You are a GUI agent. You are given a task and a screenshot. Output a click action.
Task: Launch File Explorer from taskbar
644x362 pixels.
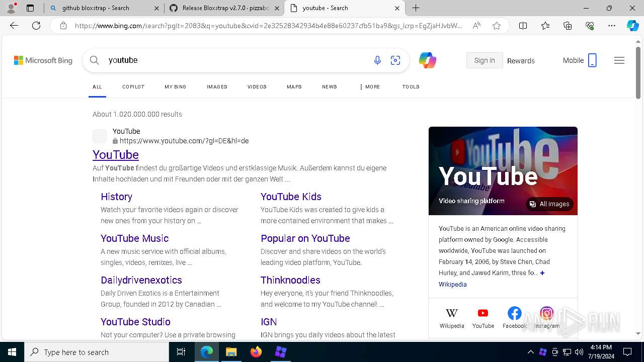(231, 352)
